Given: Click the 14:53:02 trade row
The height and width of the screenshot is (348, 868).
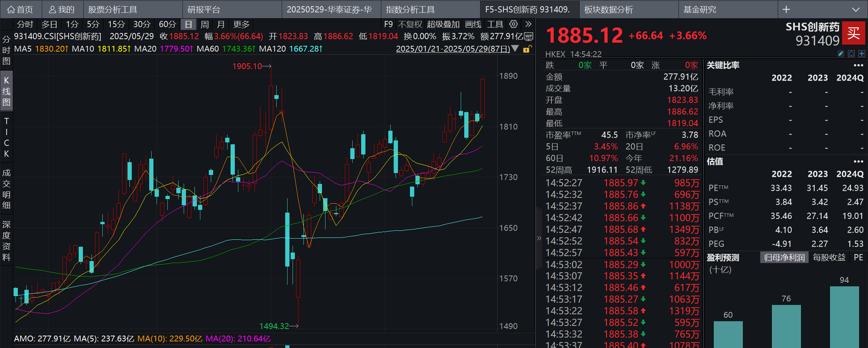Looking at the screenshot, I should (622, 265).
